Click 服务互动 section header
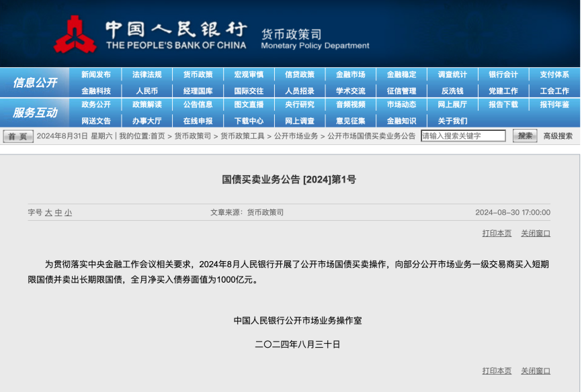Viewport: 582px width, 392px height. 35,112
